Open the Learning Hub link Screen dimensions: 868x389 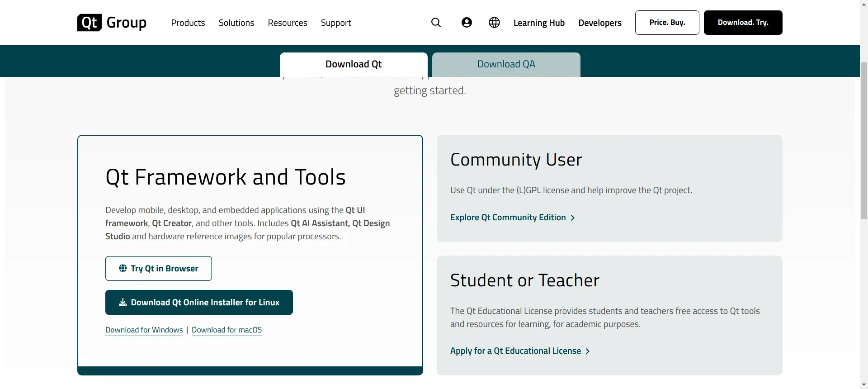(x=539, y=23)
